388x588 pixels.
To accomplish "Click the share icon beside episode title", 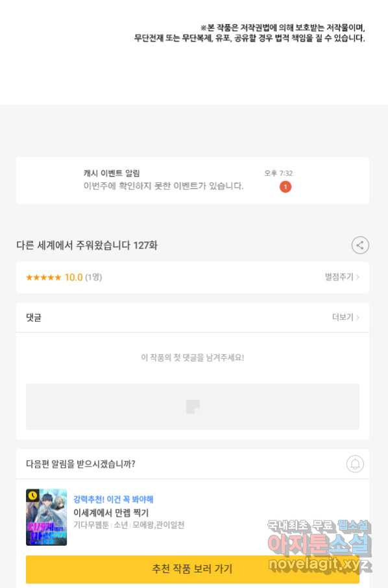I will (360, 245).
